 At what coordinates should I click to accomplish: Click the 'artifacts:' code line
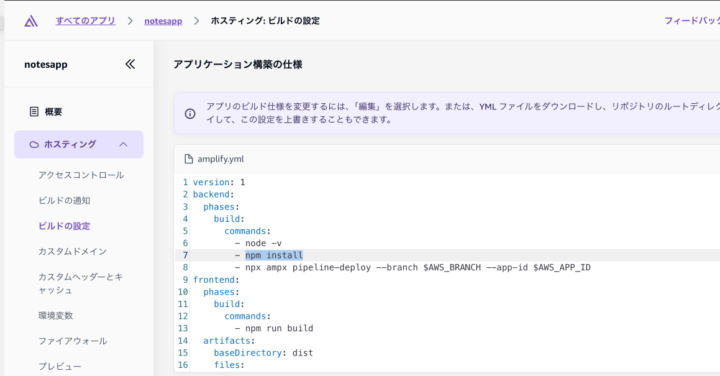point(229,341)
